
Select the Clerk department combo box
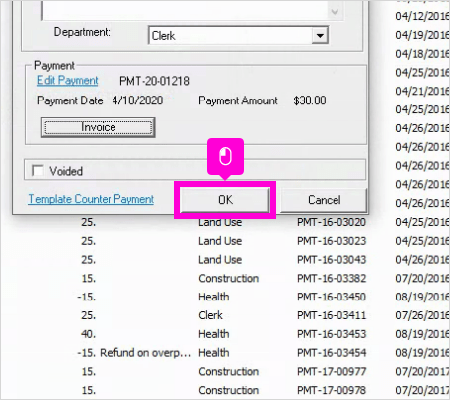pyautogui.click(x=238, y=35)
